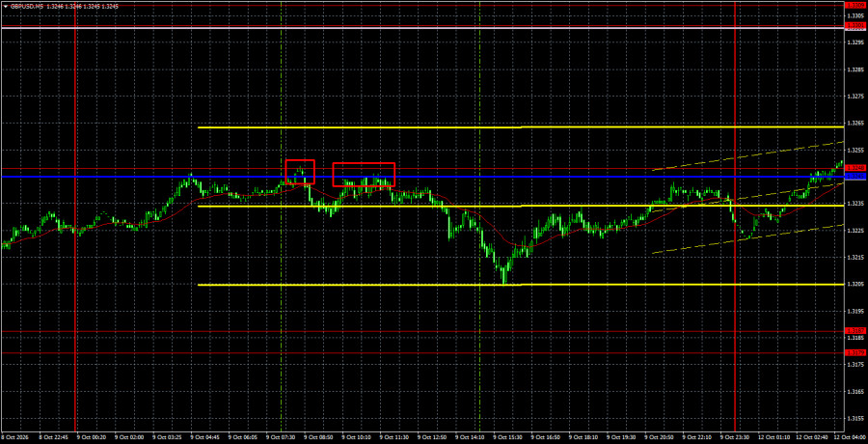
Task: Click the 9 Oct 00:20 time label
Action: (92, 437)
